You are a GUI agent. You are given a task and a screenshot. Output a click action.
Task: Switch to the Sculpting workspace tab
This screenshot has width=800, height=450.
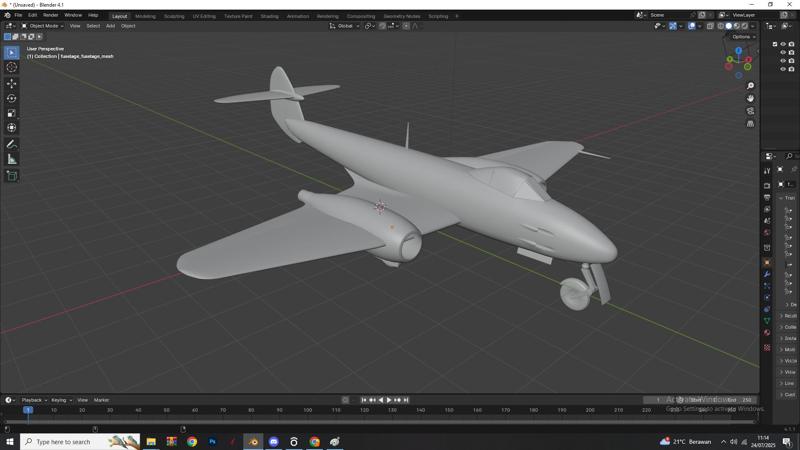(x=174, y=16)
